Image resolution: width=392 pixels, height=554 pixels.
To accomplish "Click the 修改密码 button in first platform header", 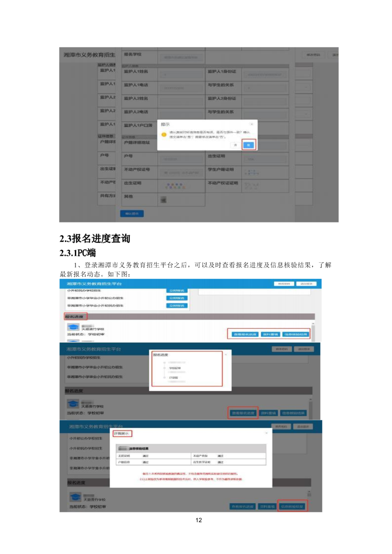I will [x=284, y=284].
